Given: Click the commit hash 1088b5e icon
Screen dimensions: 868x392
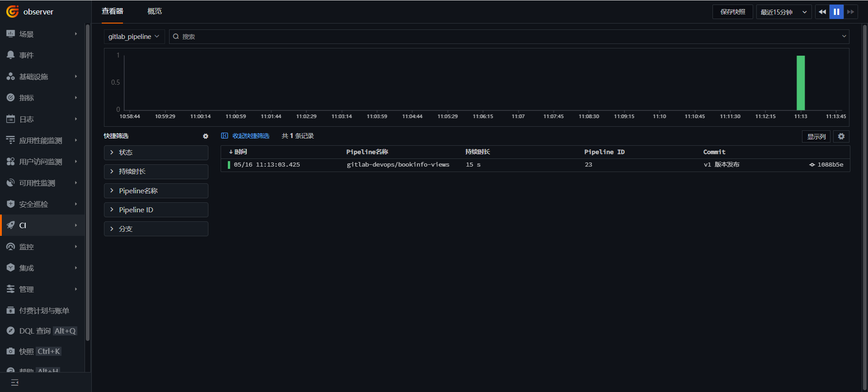Looking at the screenshot, I should pyautogui.click(x=812, y=165).
